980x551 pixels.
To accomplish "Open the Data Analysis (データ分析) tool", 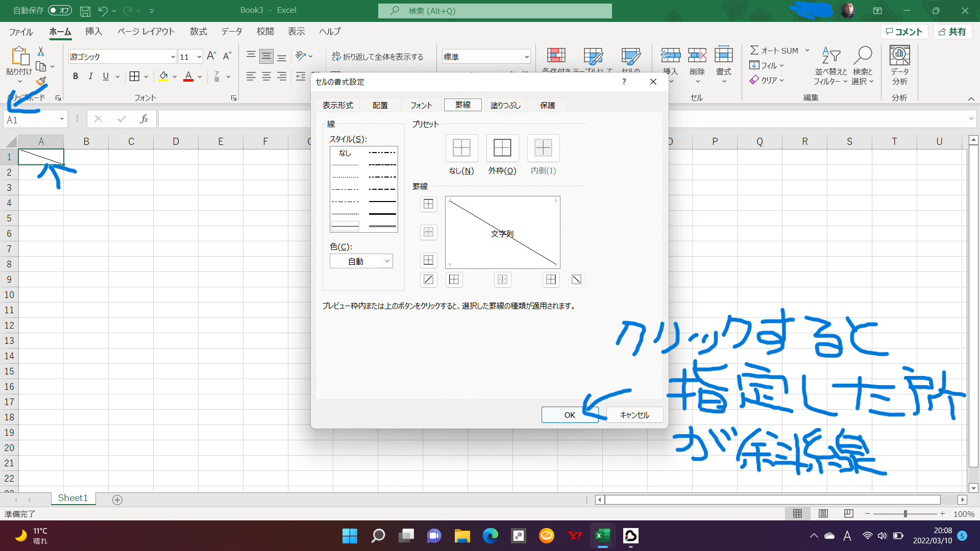I will click(x=899, y=56).
